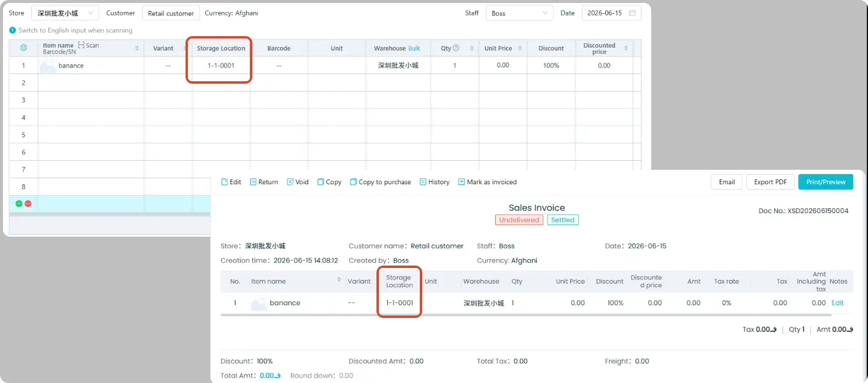Click the 100% discount cell in entry table

pos(551,66)
